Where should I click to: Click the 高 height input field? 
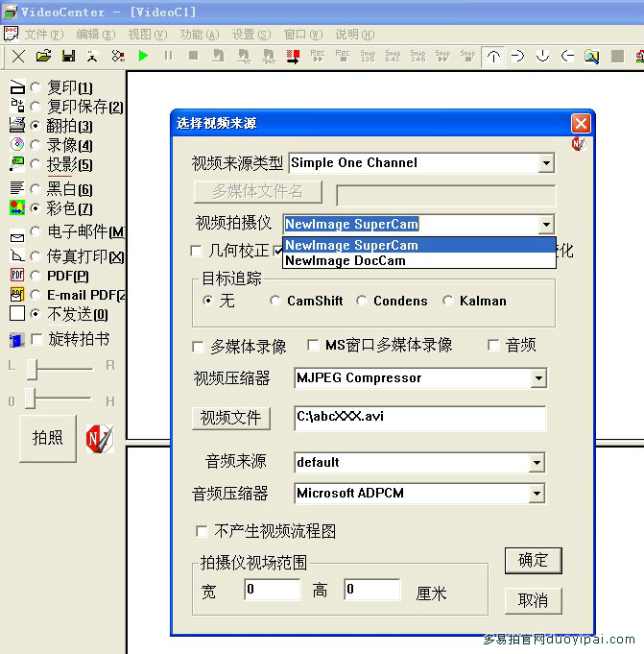tap(372, 590)
